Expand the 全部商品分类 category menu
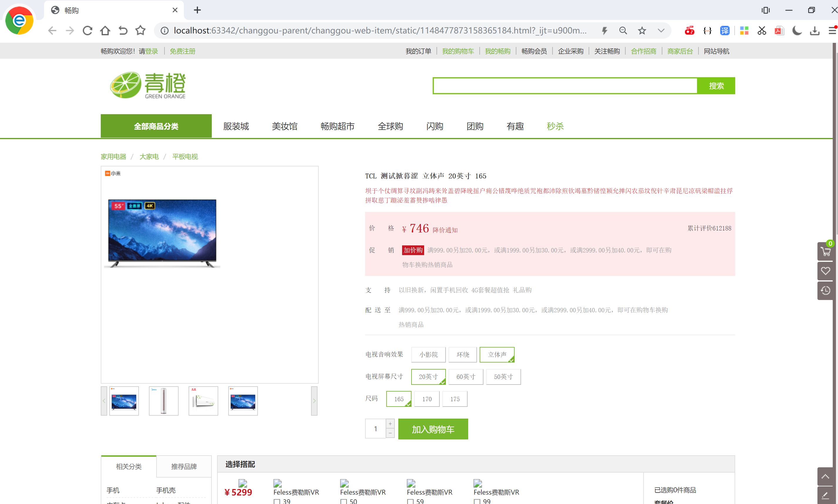This screenshot has height=504, width=838. coord(156,126)
